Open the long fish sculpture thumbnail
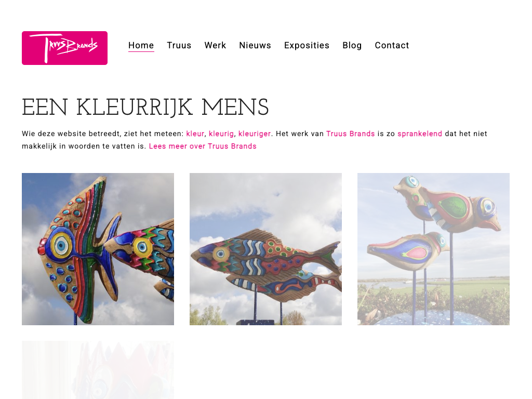The width and height of the screenshot is (532, 399). point(265,249)
